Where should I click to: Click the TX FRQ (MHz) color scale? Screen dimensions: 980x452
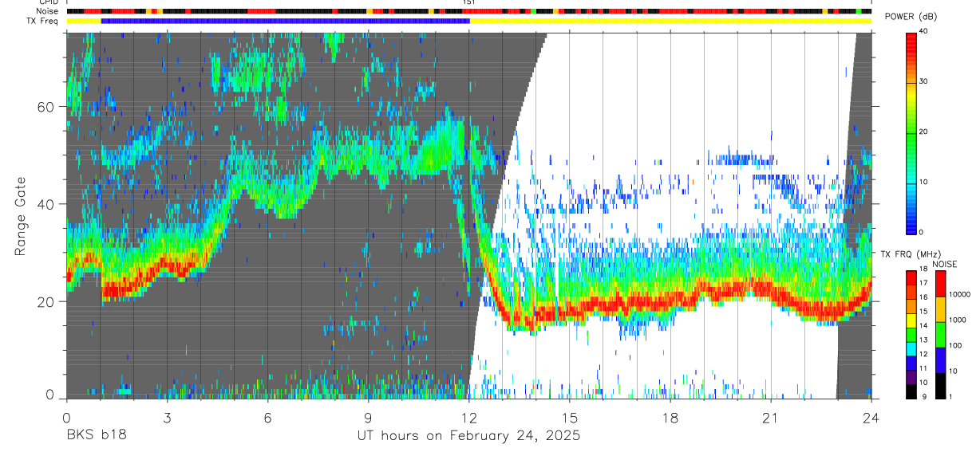[911, 335]
